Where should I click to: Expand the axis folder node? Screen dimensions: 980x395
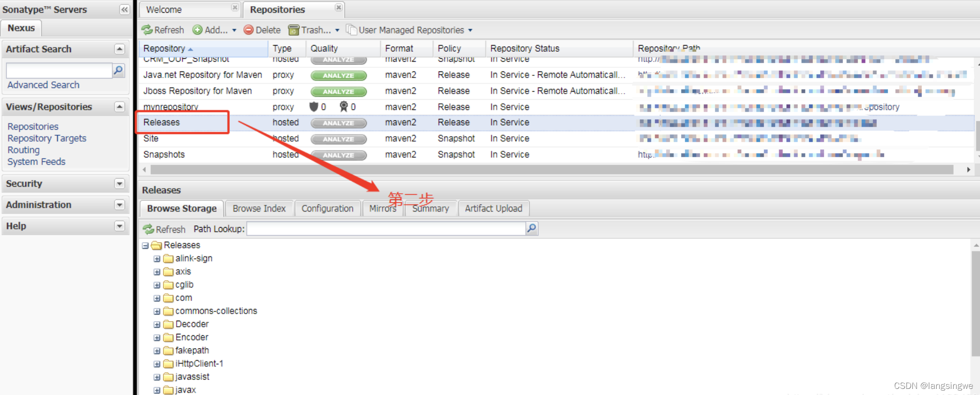coord(157,272)
